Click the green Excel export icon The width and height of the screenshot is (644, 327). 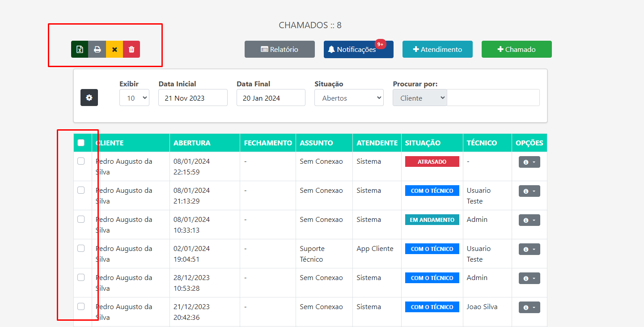pyautogui.click(x=80, y=49)
